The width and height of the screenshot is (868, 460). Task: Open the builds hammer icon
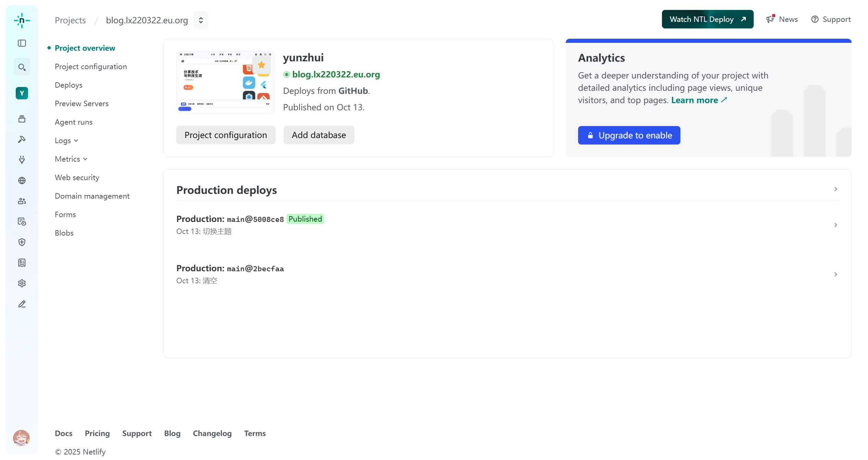(x=22, y=139)
